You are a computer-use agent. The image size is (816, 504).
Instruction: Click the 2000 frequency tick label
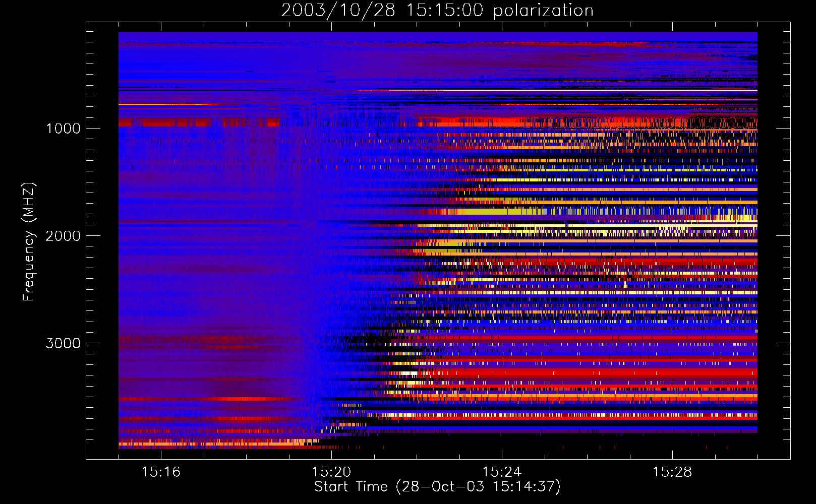coord(64,236)
